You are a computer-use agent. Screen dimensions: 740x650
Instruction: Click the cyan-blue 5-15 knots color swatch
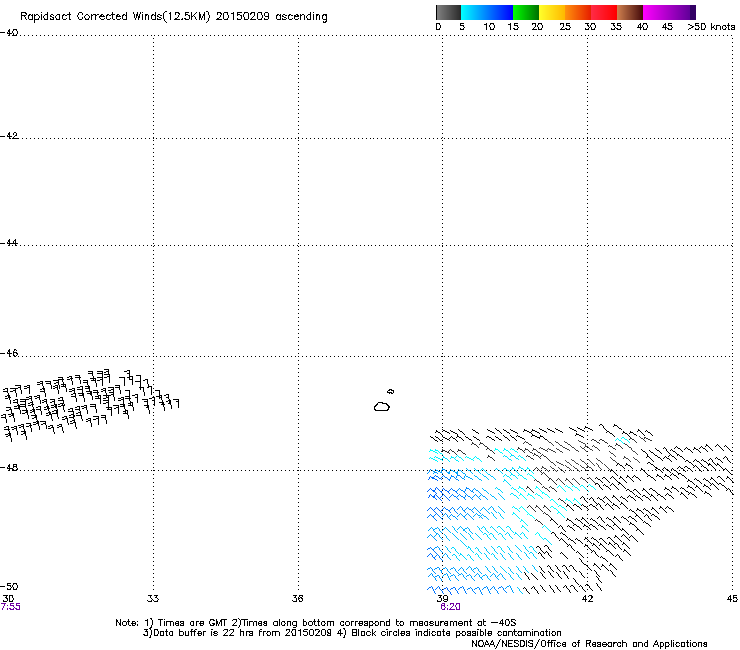click(x=487, y=12)
